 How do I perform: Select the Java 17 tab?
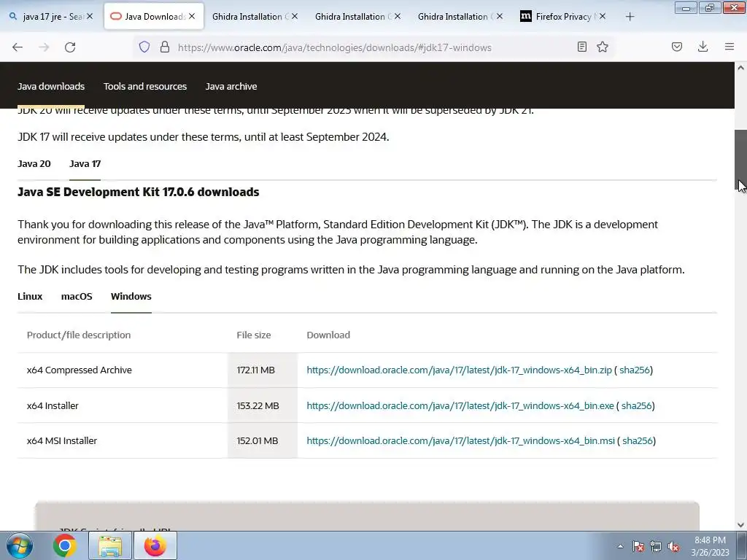tap(85, 163)
